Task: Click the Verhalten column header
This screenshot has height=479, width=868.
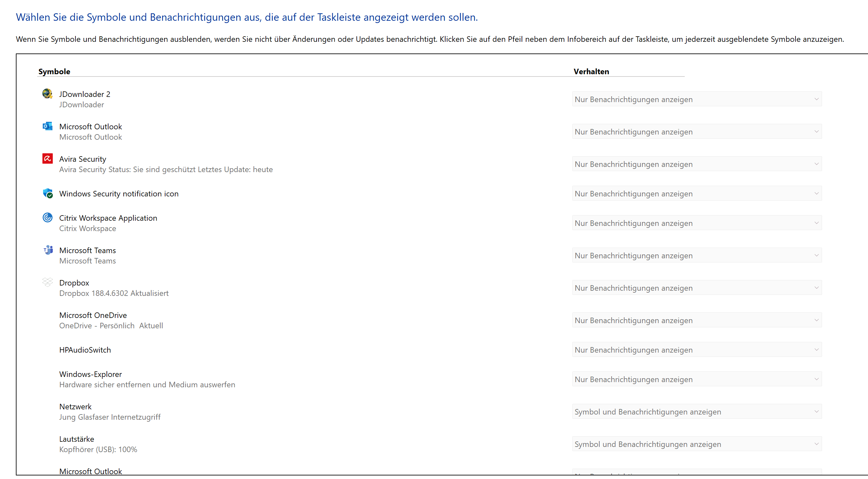Action: pos(592,72)
